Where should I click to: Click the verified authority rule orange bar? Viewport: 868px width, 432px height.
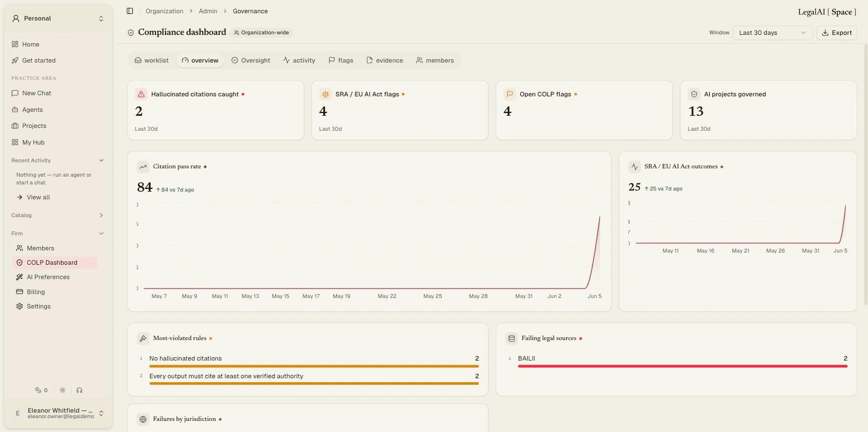click(314, 383)
